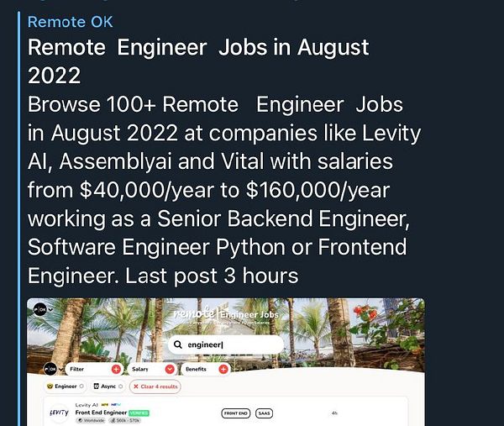
Task: Open the link preview thumbnail image
Action: click(x=226, y=362)
